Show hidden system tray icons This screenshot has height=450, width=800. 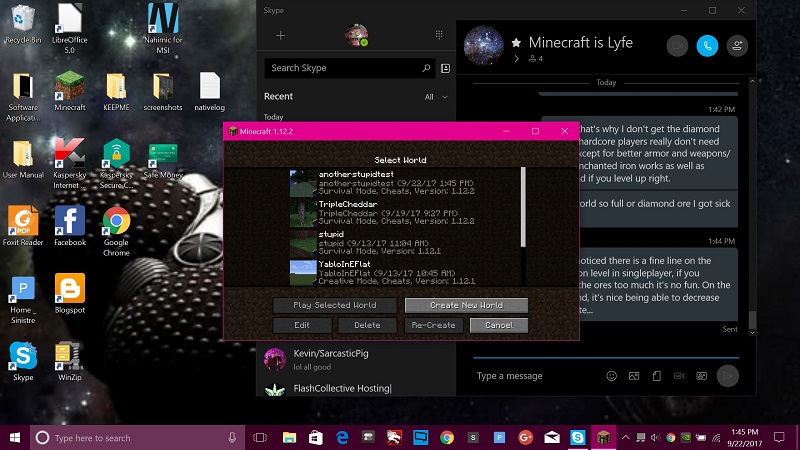click(x=626, y=438)
